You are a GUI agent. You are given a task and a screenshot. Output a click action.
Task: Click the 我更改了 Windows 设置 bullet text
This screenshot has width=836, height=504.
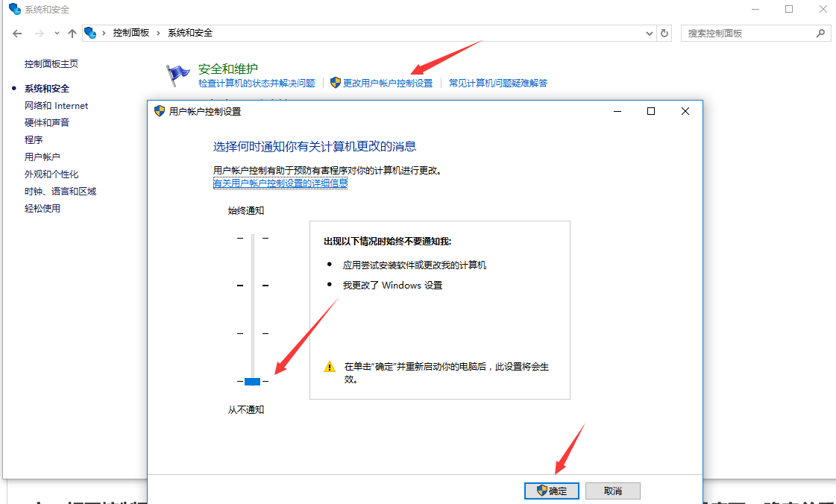392,285
